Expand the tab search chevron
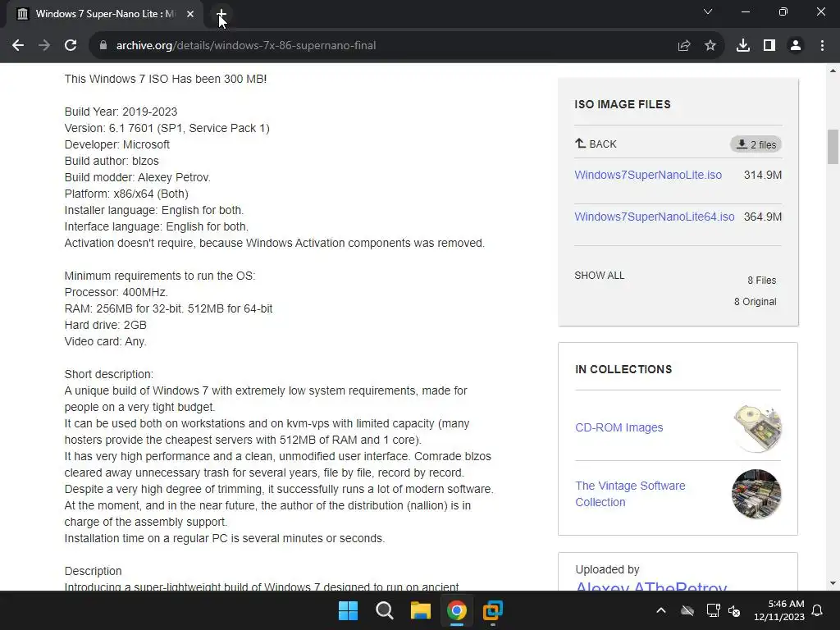The height and width of the screenshot is (630, 840). [x=708, y=11]
